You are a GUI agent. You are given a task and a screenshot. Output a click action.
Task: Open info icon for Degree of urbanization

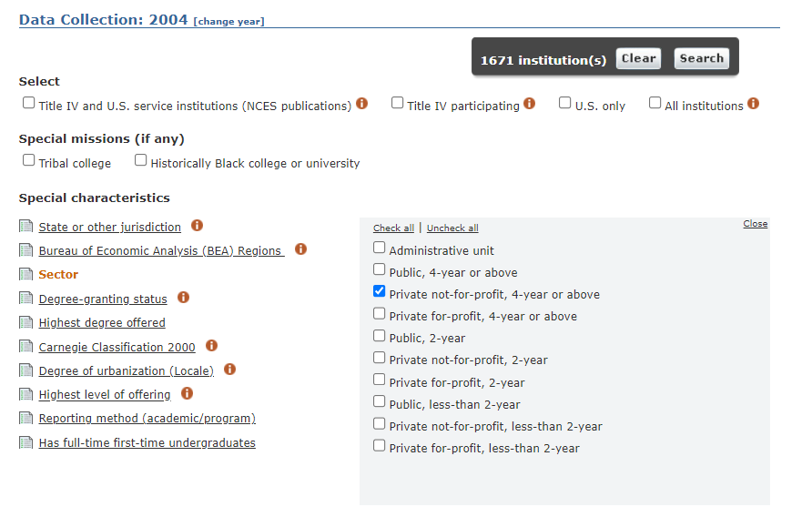pyautogui.click(x=230, y=370)
